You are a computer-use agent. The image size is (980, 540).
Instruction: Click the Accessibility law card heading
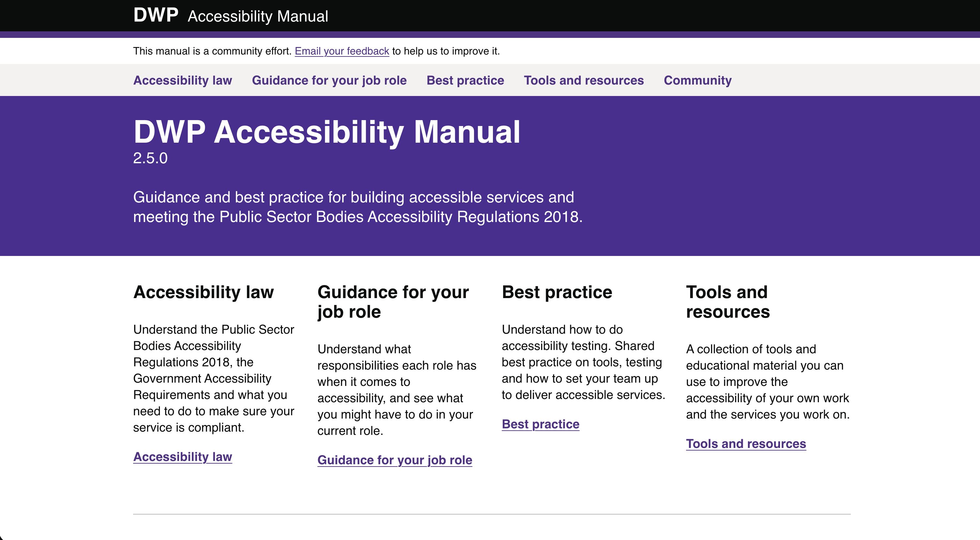[x=204, y=292]
